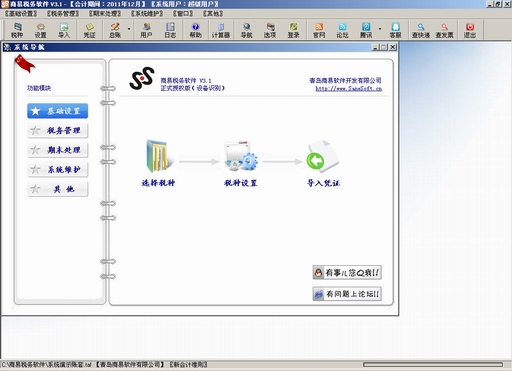512x371 pixels.
Task: Open the 税务管理 menu in menu bar
Action: point(63,14)
